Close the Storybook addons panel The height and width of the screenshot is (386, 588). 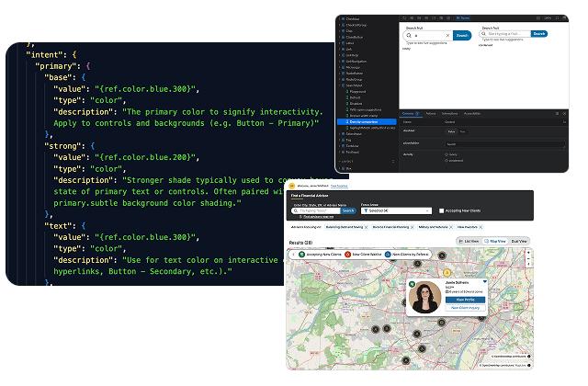click(x=564, y=113)
